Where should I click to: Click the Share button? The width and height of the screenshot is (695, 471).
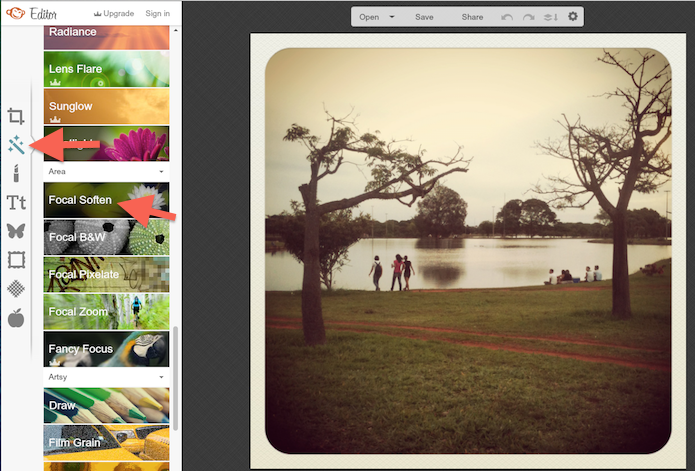click(x=472, y=17)
